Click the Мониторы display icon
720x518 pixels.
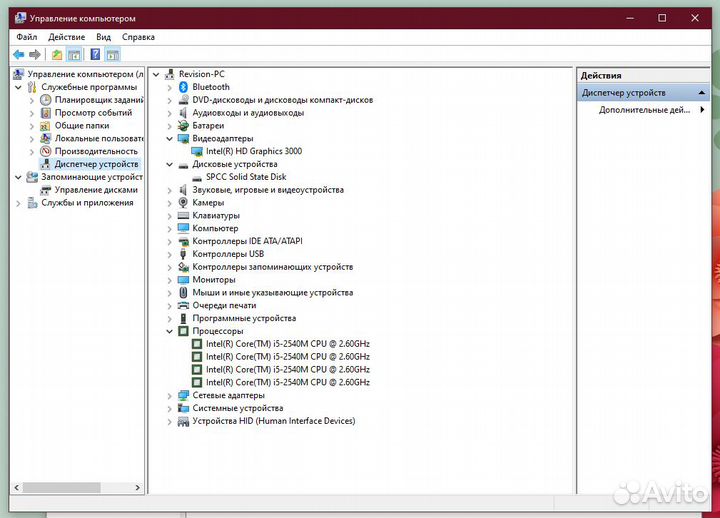click(183, 280)
